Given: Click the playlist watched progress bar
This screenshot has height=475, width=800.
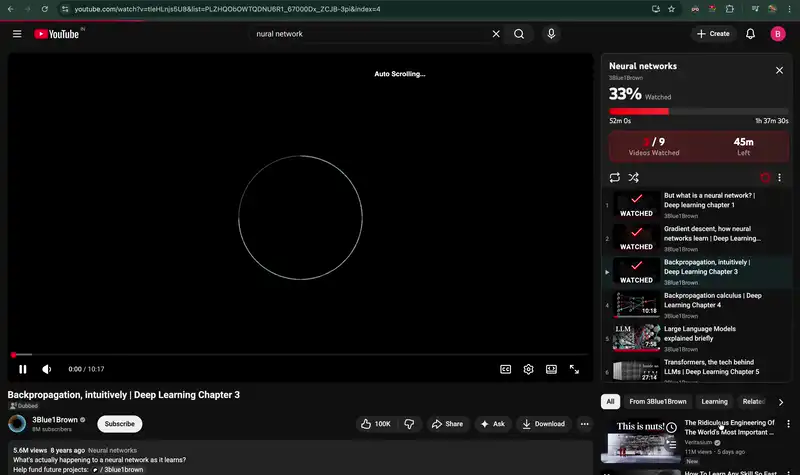Looking at the screenshot, I should (698, 111).
